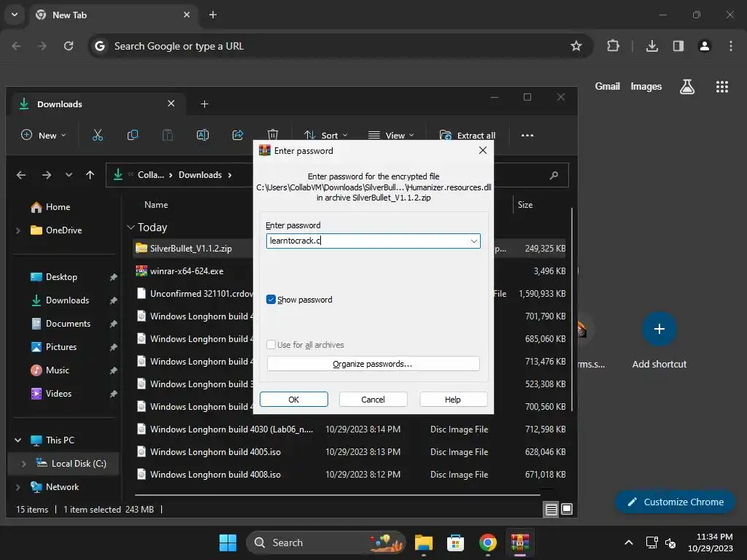Open the Sort dropdown in Explorer toolbar
Screen dimensions: 747x560
[x=326, y=135]
